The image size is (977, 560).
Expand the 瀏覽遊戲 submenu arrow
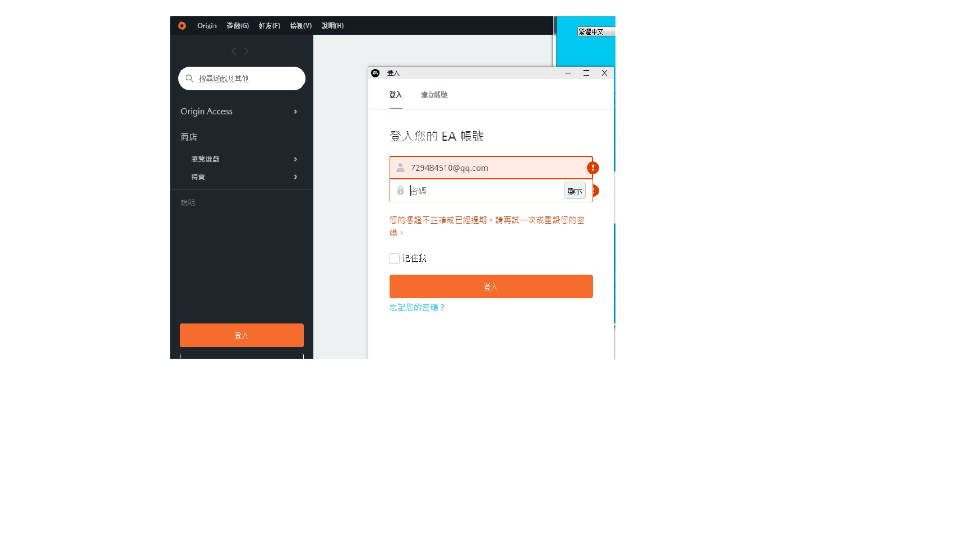pyautogui.click(x=295, y=159)
